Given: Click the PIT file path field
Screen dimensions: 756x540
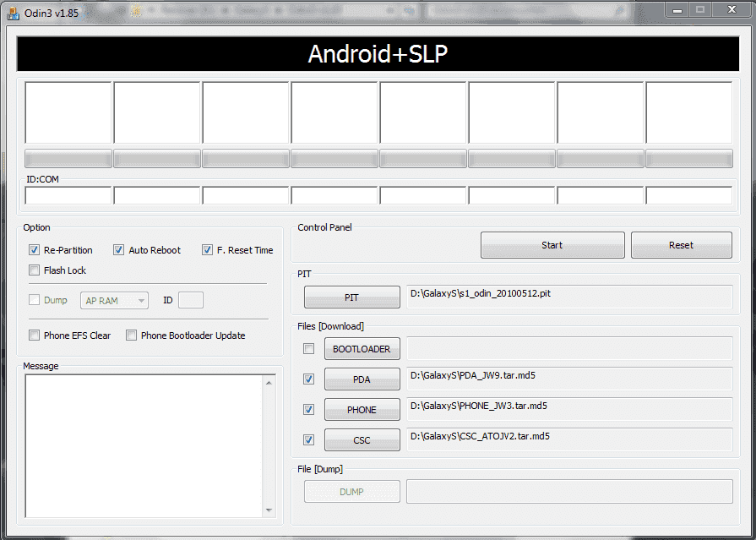Looking at the screenshot, I should coord(569,297).
